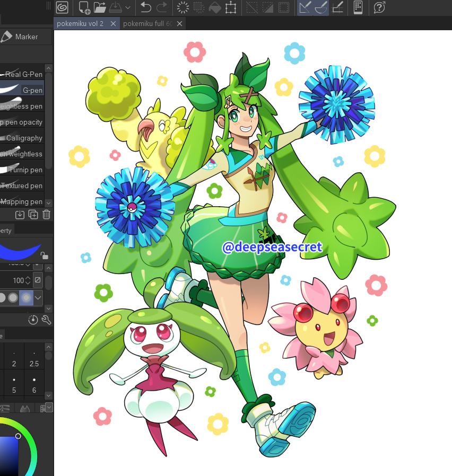Image resolution: width=452 pixels, height=476 pixels.
Task: Toggle the brush preview lock icon
Action: [x=45, y=255]
